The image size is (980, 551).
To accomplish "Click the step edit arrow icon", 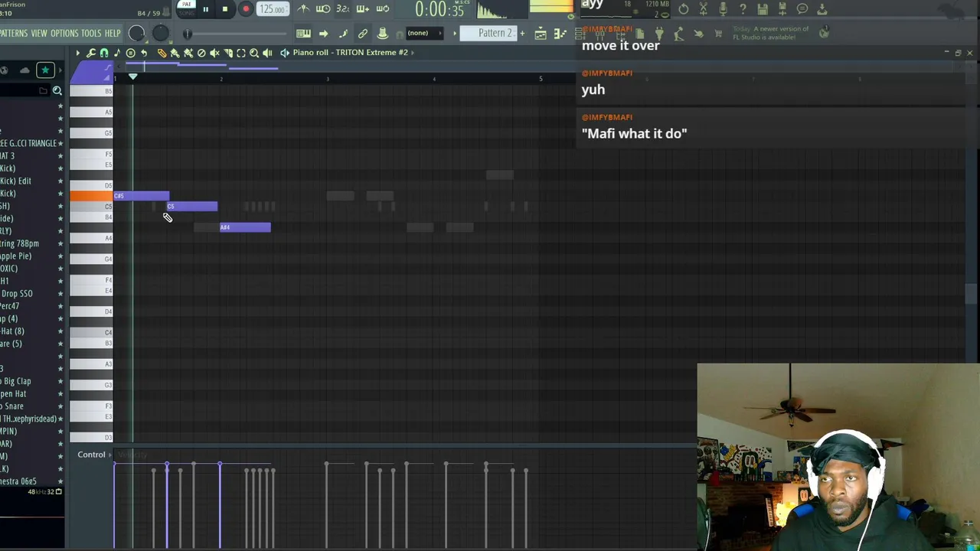I will [x=323, y=34].
